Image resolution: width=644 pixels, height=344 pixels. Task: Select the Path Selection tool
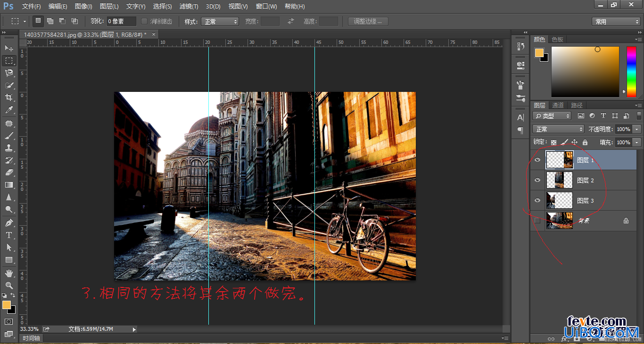coord(9,247)
